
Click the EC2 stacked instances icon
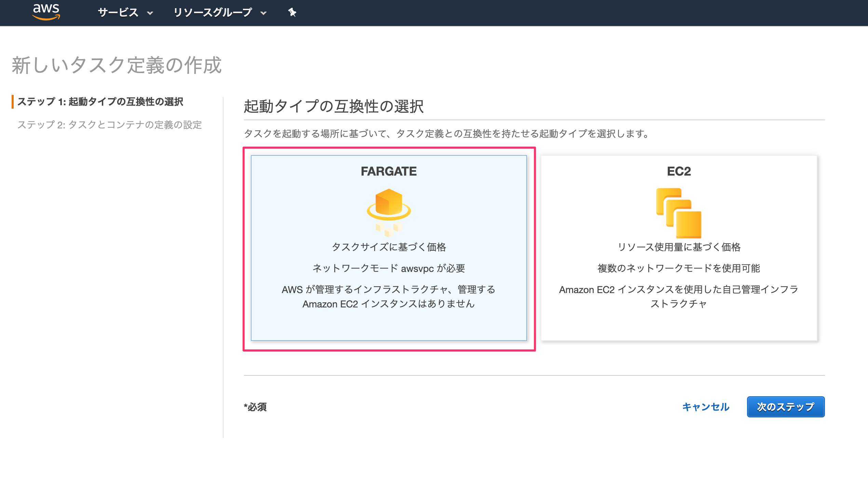point(679,213)
